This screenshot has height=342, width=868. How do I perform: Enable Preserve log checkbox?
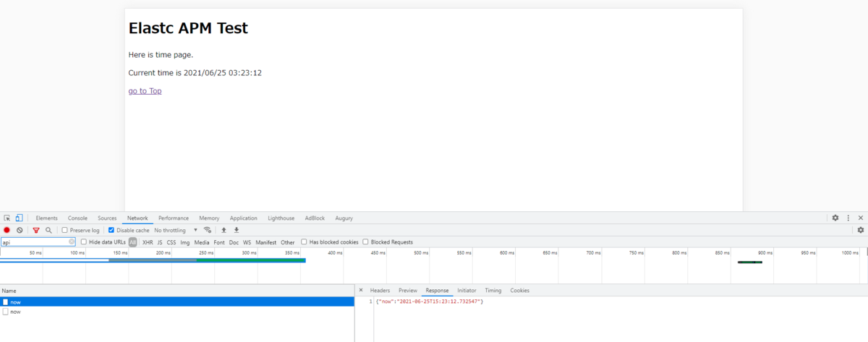coord(64,230)
